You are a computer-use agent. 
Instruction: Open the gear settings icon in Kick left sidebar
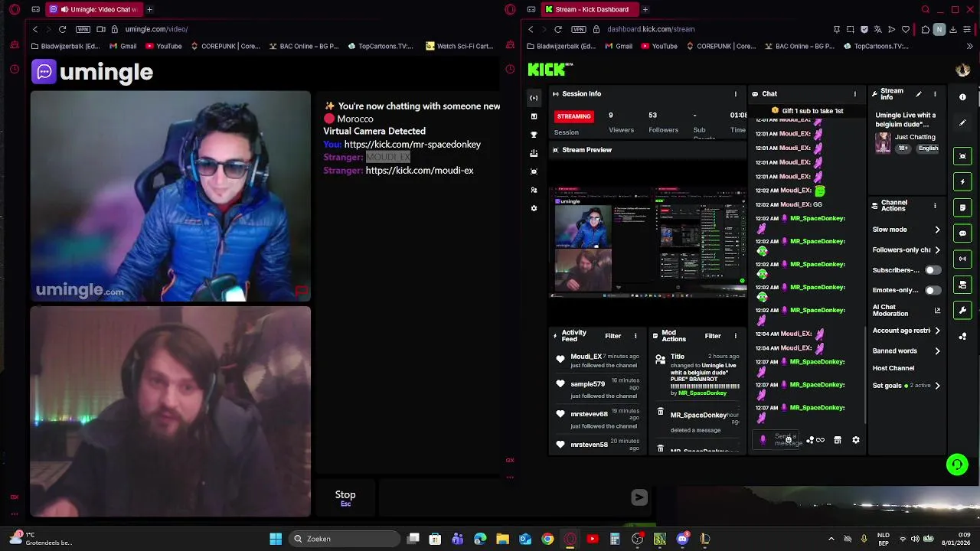[534, 208]
